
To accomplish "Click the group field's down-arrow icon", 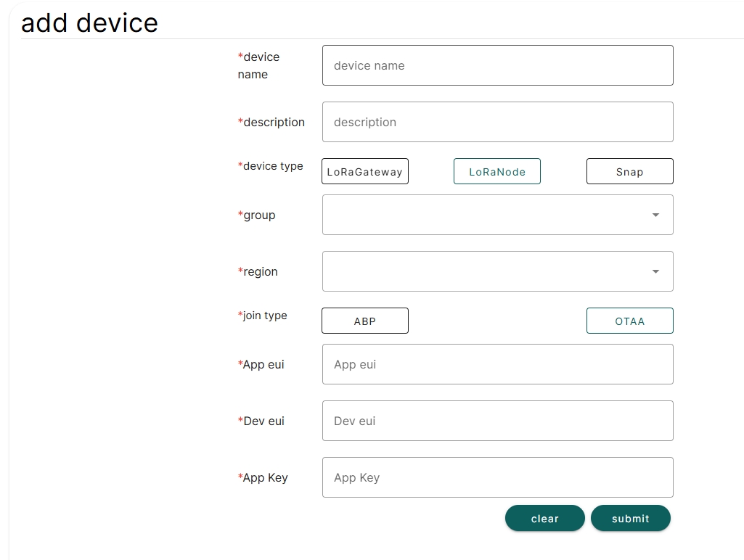I will 655,215.
